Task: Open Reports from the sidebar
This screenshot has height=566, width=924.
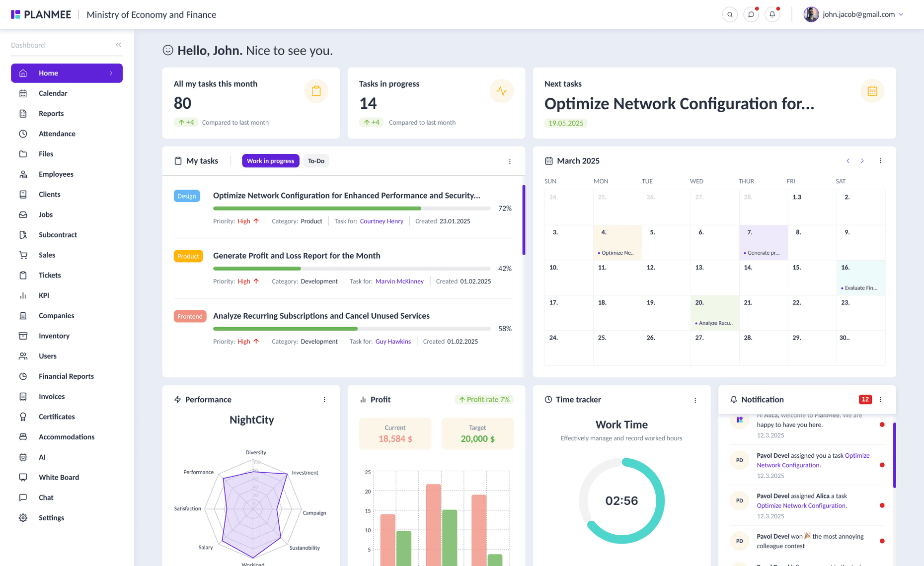Action: [67, 114]
